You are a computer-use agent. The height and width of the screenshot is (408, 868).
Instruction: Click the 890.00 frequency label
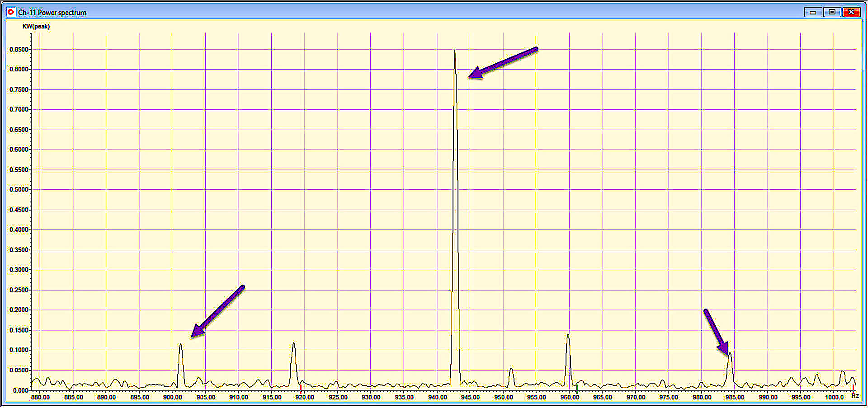(107, 398)
